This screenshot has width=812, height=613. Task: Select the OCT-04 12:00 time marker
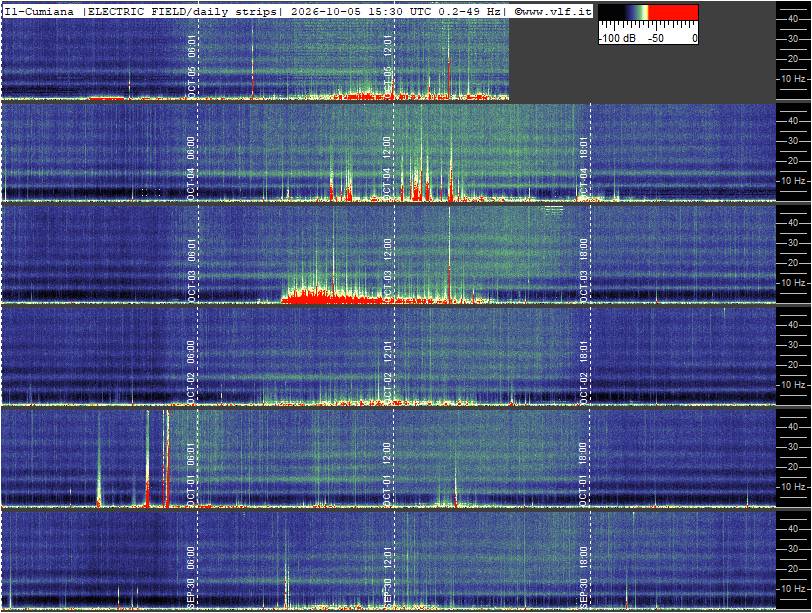(x=387, y=168)
